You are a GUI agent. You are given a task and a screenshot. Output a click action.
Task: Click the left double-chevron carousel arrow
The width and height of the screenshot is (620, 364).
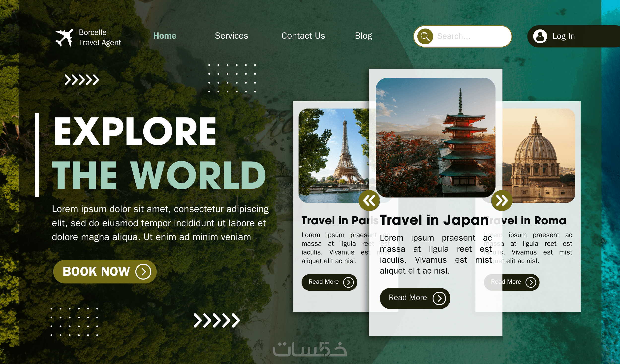(369, 200)
